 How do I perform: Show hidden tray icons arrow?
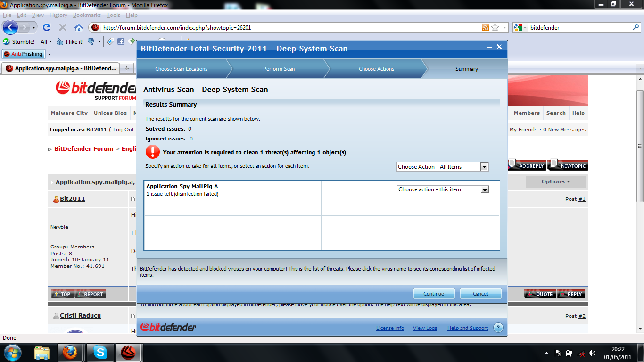tap(547, 353)
